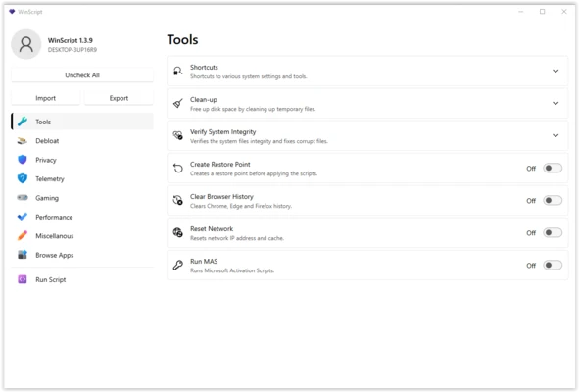Click the Import button
The width and height of the screenshot is (579, 392).
click(45, 98)
